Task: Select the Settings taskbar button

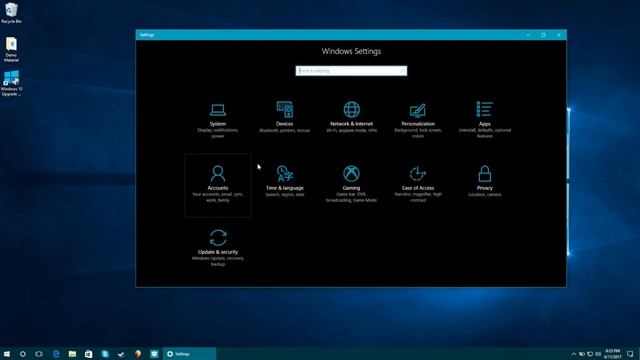Action: coord(189,354)
